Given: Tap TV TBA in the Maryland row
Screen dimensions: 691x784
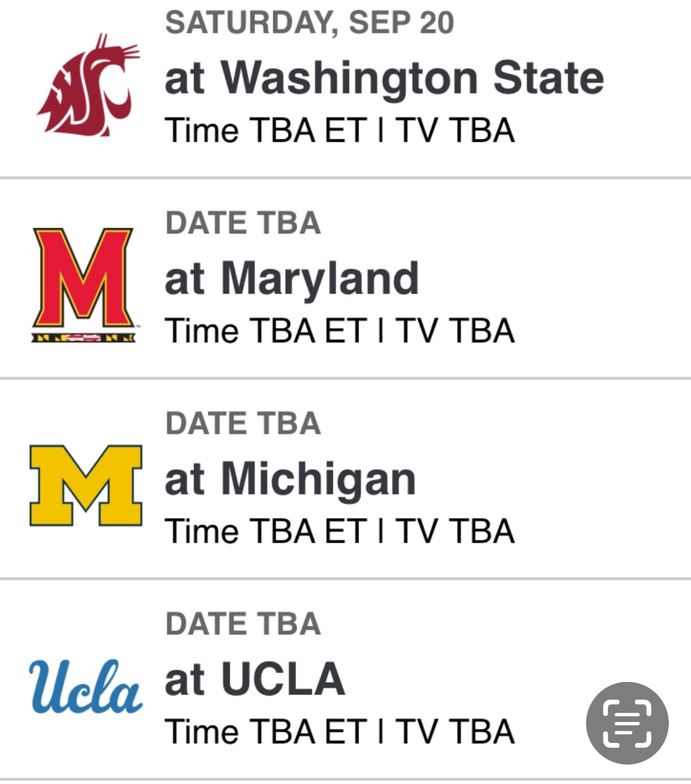Looking at the screenshot, I should click(x=455, y=331).
